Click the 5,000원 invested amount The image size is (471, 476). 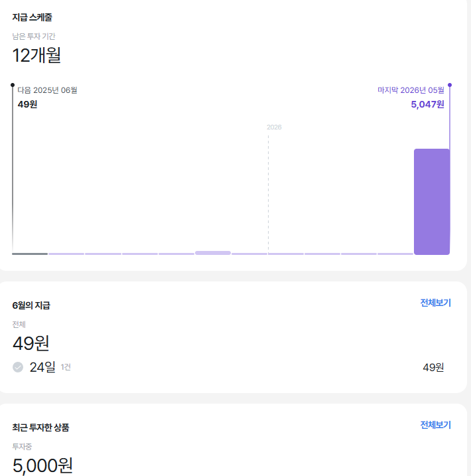[42, 465]
